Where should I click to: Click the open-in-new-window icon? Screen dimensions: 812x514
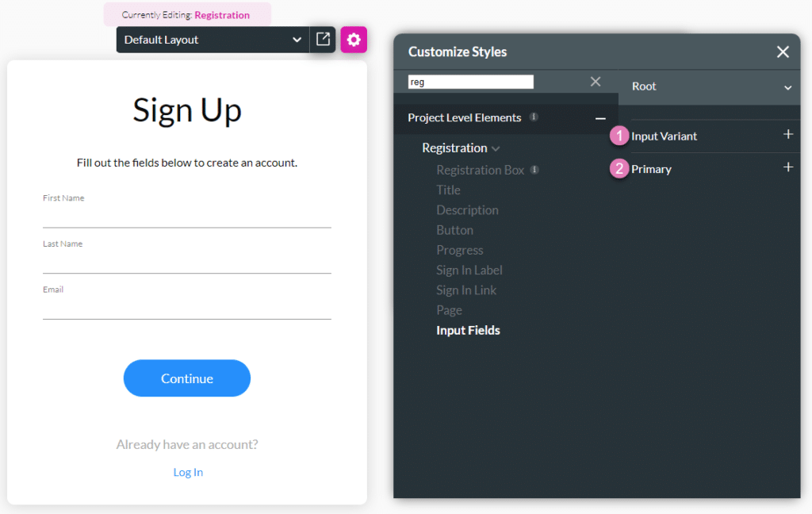tap(323, 40)
